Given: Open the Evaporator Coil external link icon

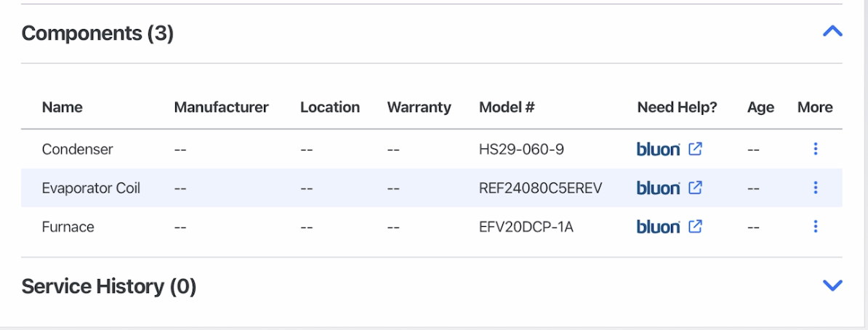Looking at the screenshot, I should click(695, 188).
